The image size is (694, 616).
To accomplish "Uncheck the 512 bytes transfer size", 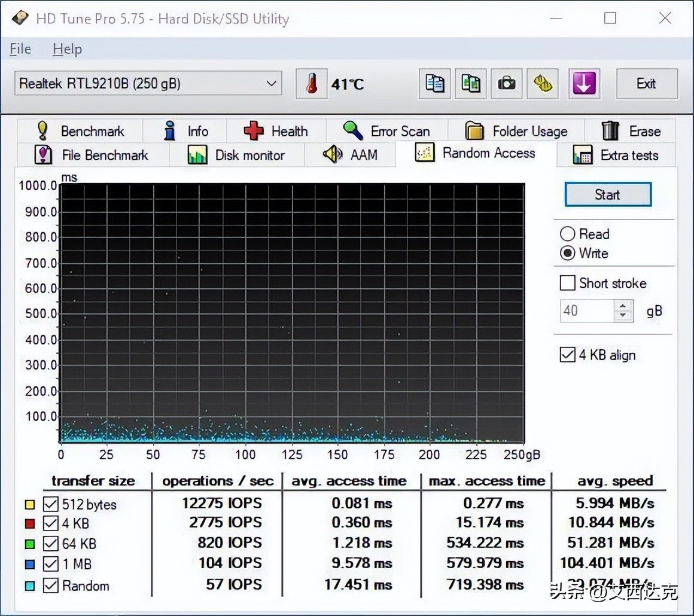I will tap(50, 504).
